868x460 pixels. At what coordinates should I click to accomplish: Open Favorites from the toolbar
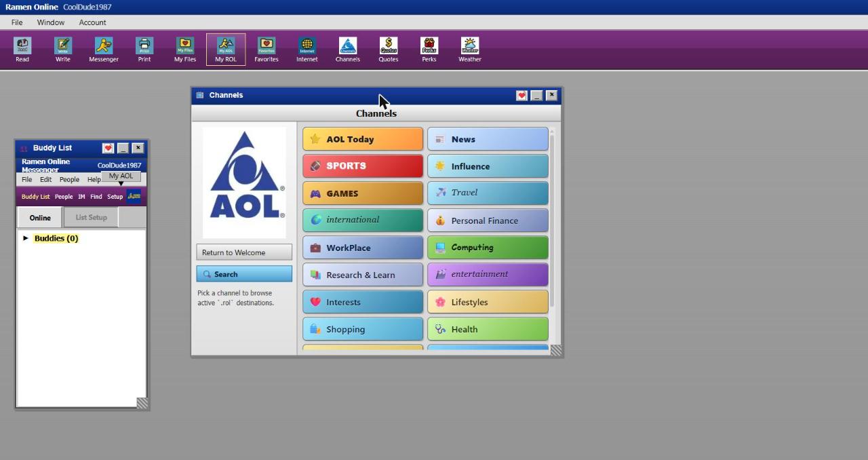click(267, 50)
